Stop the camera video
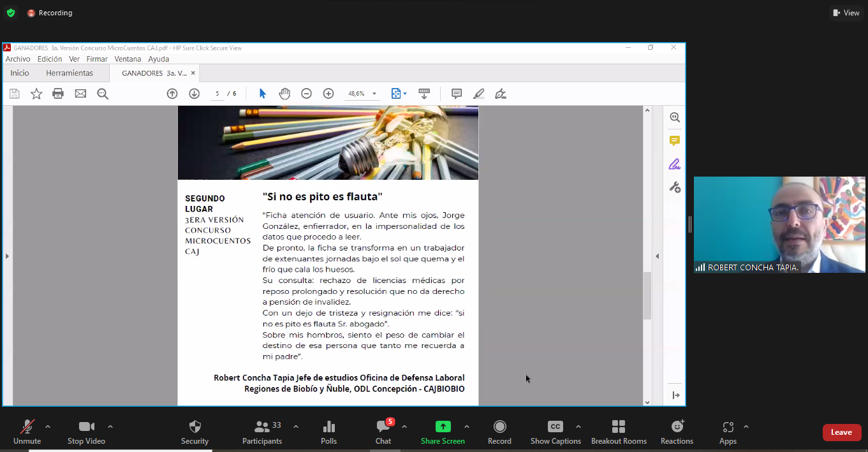Image resolution: width=868 pixels, height=452 pixels. click(x=86, y=432)
